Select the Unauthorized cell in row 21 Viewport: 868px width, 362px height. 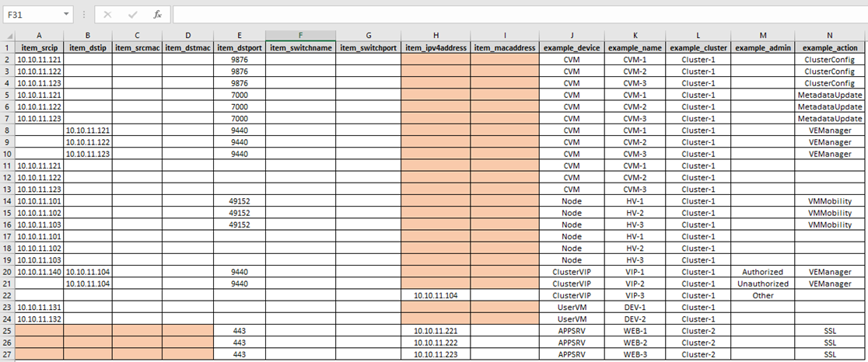(763, 284)
